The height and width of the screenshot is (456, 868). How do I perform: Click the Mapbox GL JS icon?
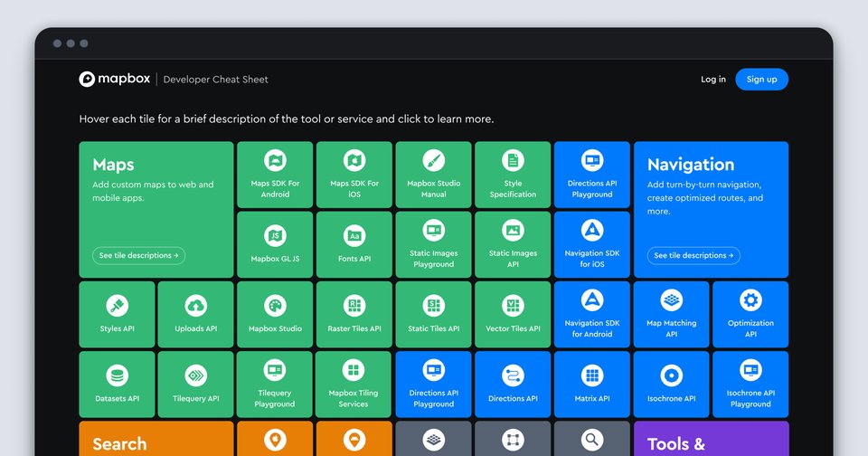click(275, 235)
